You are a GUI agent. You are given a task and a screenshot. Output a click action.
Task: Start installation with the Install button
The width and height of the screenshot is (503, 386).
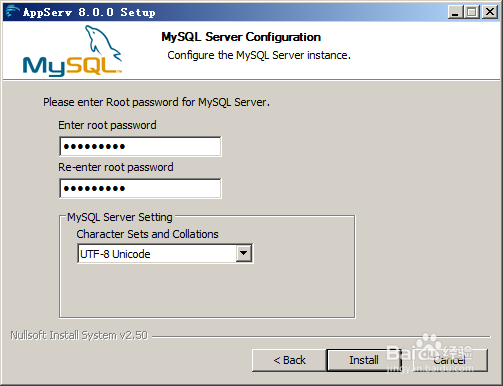[x=364, y=360]
